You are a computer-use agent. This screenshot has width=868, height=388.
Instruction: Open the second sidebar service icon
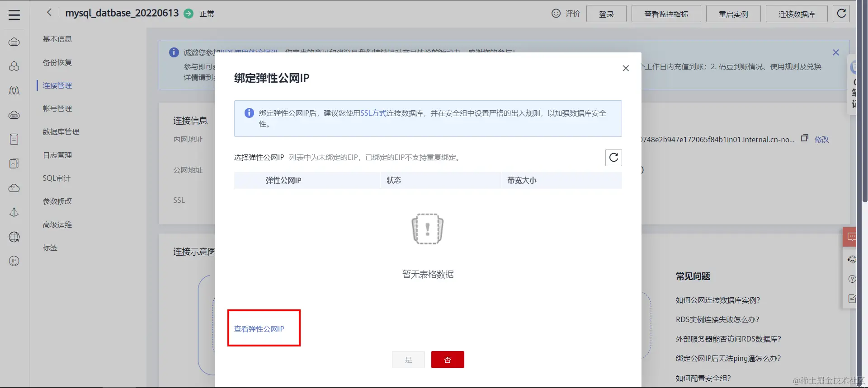point(14,66)
